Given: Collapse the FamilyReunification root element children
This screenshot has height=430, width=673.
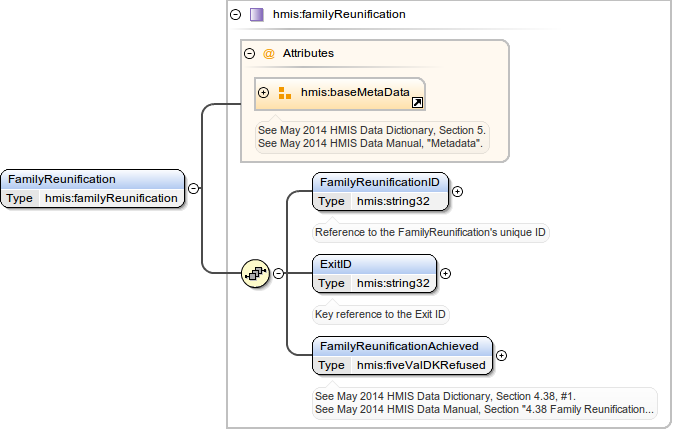Looking at the screenshot, I should 193,187.
